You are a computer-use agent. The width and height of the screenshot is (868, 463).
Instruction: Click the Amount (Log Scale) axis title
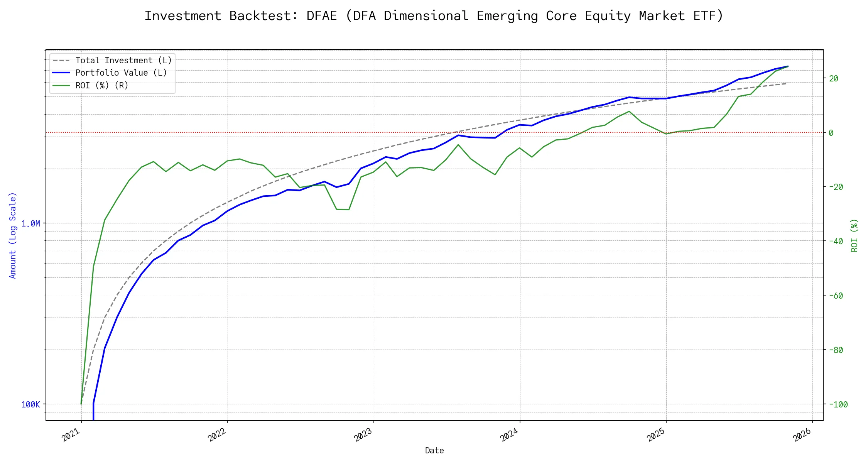13,235
